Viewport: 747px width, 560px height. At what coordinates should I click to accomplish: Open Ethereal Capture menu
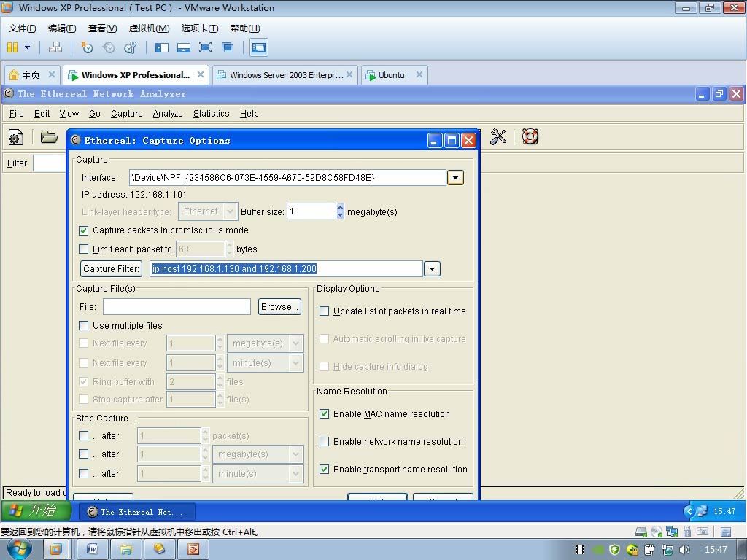click(x=127, y=113)
